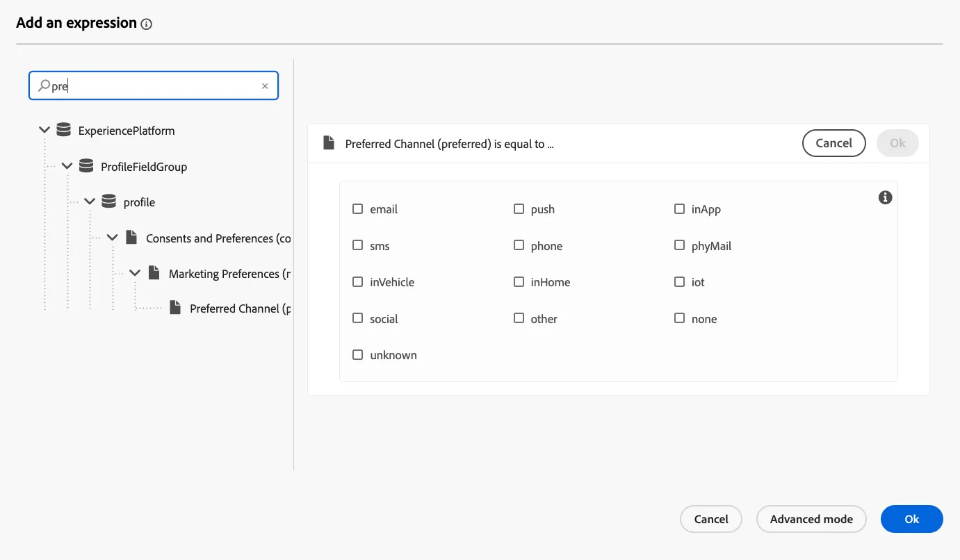
Task: Clear the search field with the X icon
Action: [265, 86]
